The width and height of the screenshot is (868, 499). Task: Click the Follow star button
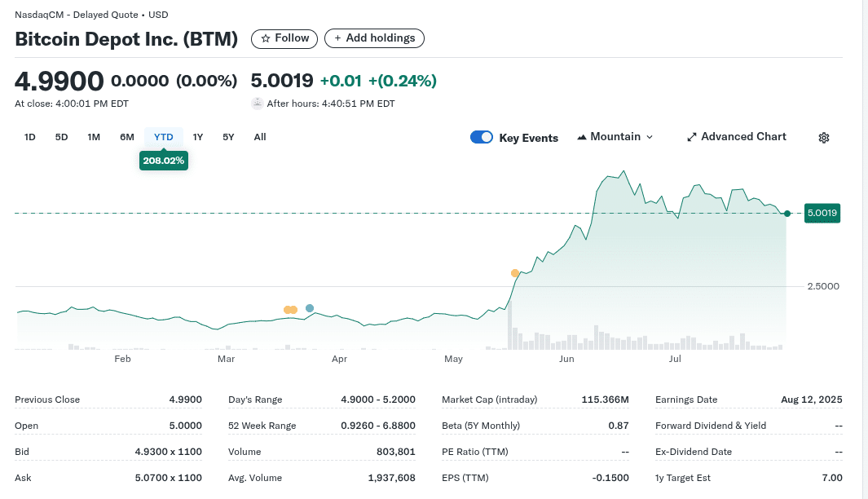coord(284,38)
